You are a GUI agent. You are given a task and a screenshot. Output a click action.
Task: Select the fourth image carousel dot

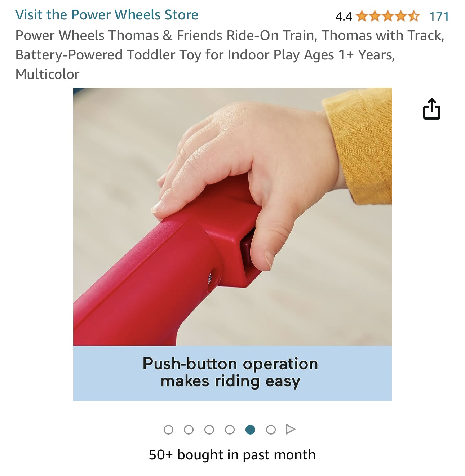click(230, 430)
